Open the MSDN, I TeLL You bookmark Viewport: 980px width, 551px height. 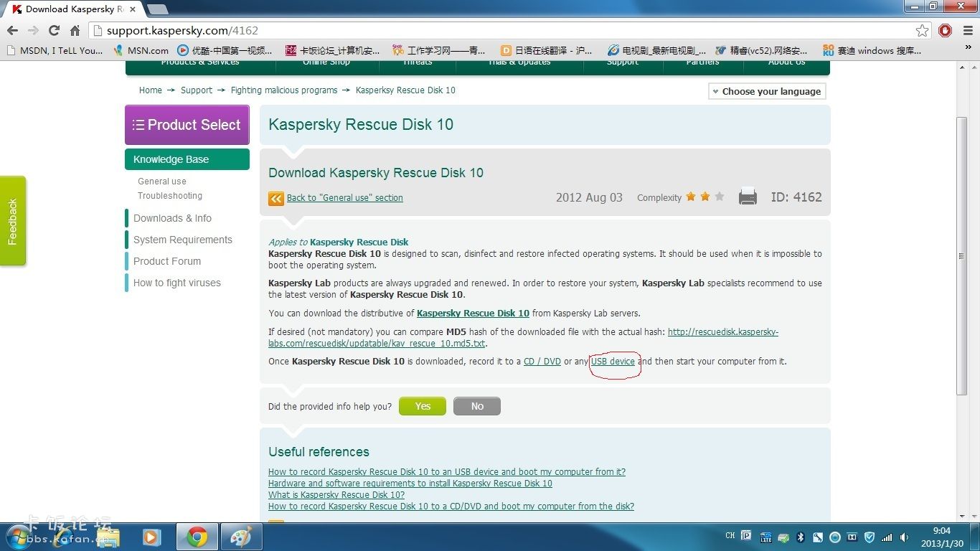coord(55,50)
